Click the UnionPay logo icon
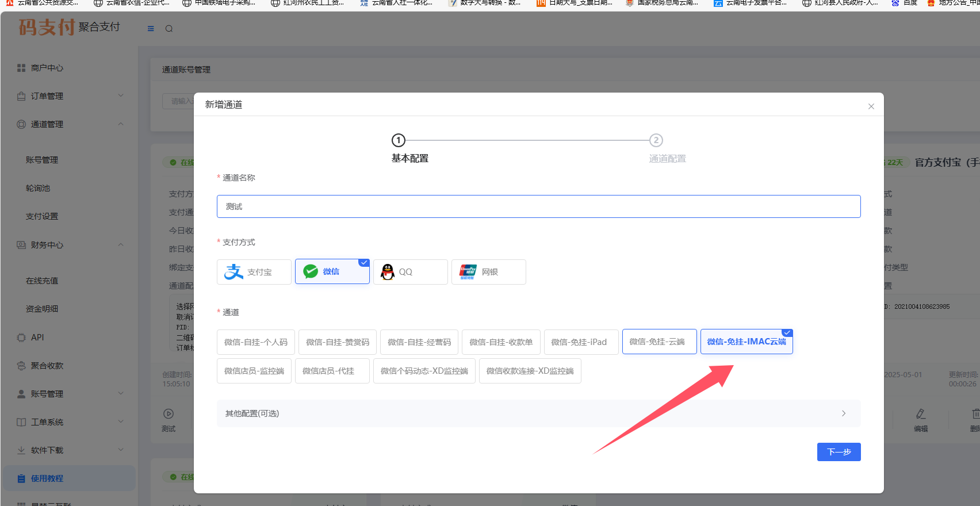980x506 pixels. click(468, 272)
